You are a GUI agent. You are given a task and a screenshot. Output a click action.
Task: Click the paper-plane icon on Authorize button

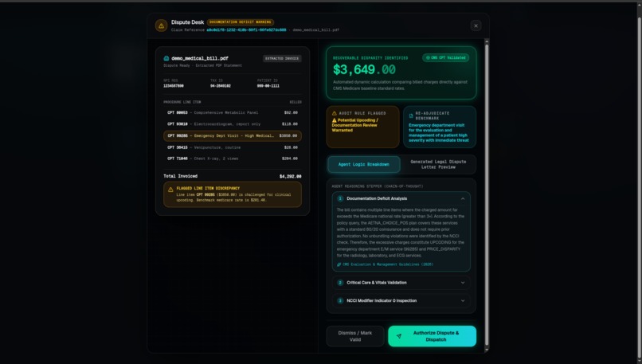click(x=399, y=336)
